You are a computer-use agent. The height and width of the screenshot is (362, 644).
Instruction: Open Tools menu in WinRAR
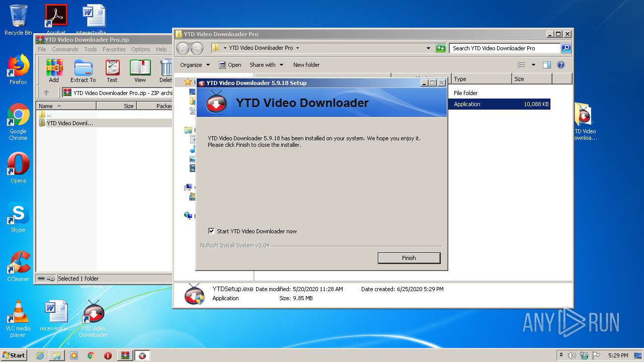click(91, 49)
